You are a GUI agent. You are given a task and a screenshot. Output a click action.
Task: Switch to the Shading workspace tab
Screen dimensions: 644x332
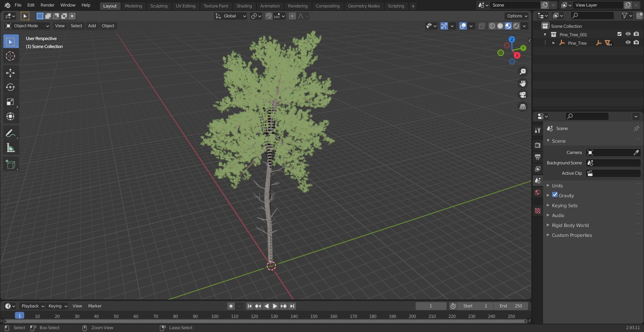244,6
